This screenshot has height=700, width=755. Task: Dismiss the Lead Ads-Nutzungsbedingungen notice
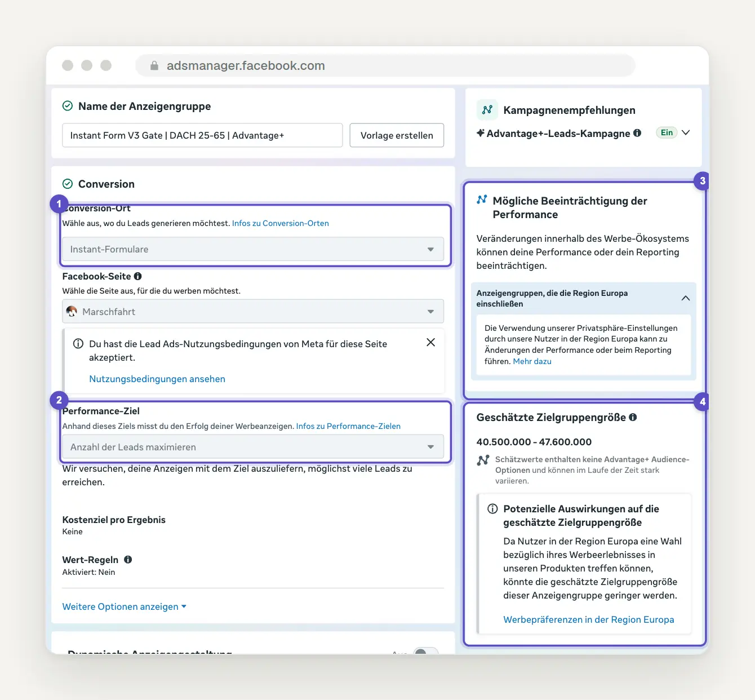point(430,342)
